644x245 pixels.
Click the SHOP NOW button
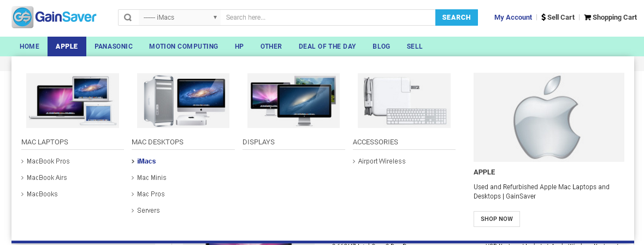[x=497, y=219]
